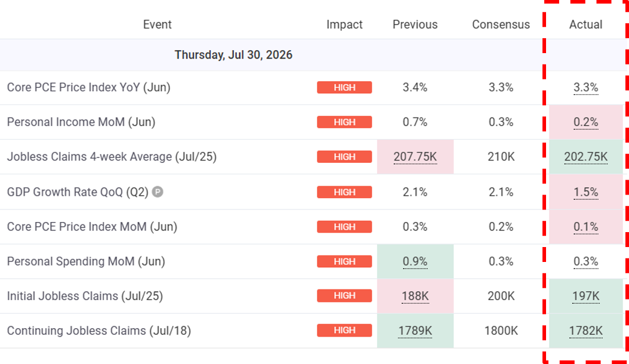Image resolution: width=629 pixels, height=364 pixels.
Task: Click the Previous column header
Action: [x=415, y=24]
